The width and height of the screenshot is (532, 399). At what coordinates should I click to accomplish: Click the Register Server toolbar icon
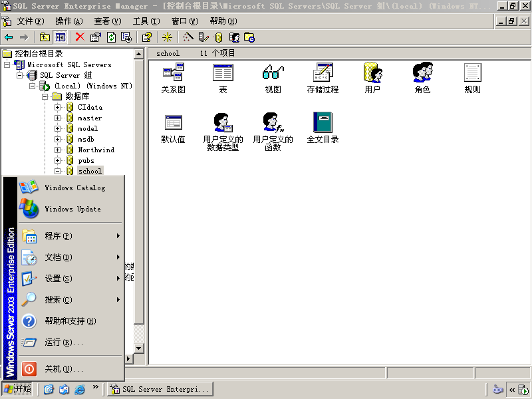pos(203,37)
